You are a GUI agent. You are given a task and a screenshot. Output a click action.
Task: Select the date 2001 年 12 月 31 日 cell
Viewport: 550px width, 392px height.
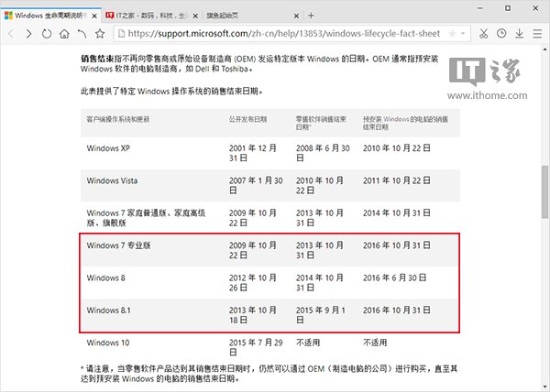[x=253, y=153]
